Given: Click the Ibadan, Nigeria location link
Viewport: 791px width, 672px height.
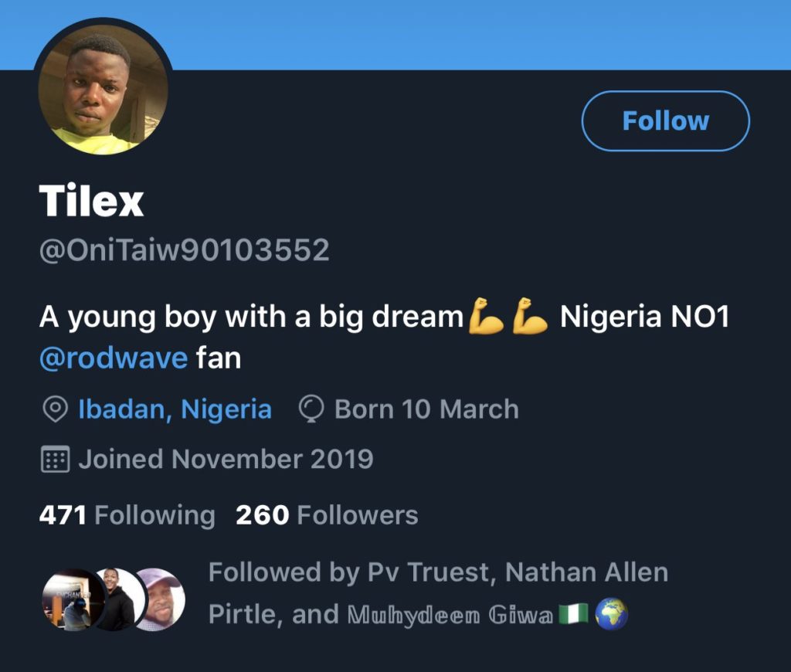Looking at the screenshot, I should pos(175,409).
